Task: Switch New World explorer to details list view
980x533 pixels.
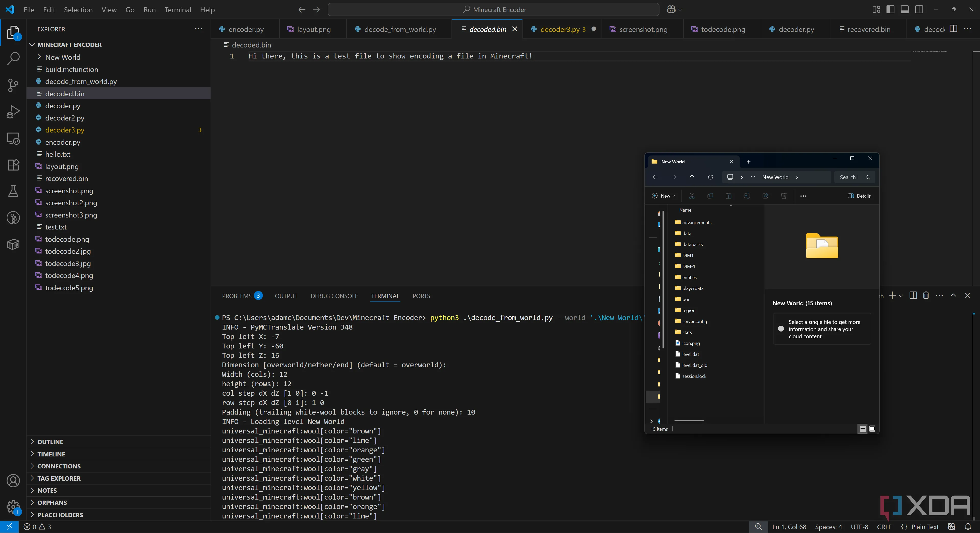Action: (x=863, y=429)
